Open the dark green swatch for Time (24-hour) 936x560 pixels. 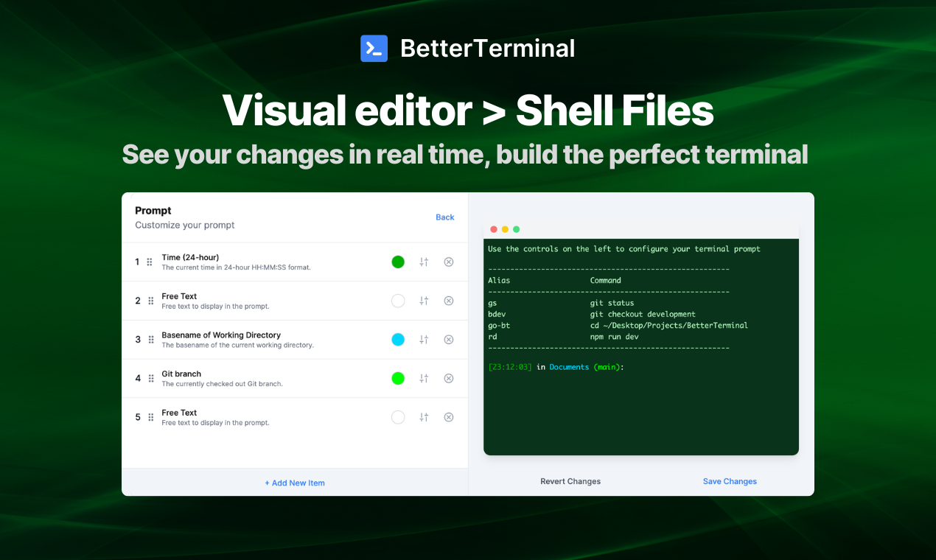[x=398, y=262]
